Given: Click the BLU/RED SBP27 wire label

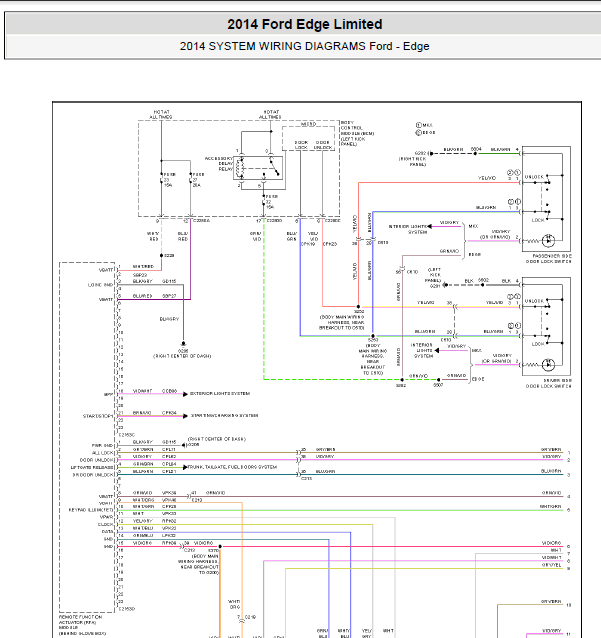Looking at the screenshot, I should (154, 296).
